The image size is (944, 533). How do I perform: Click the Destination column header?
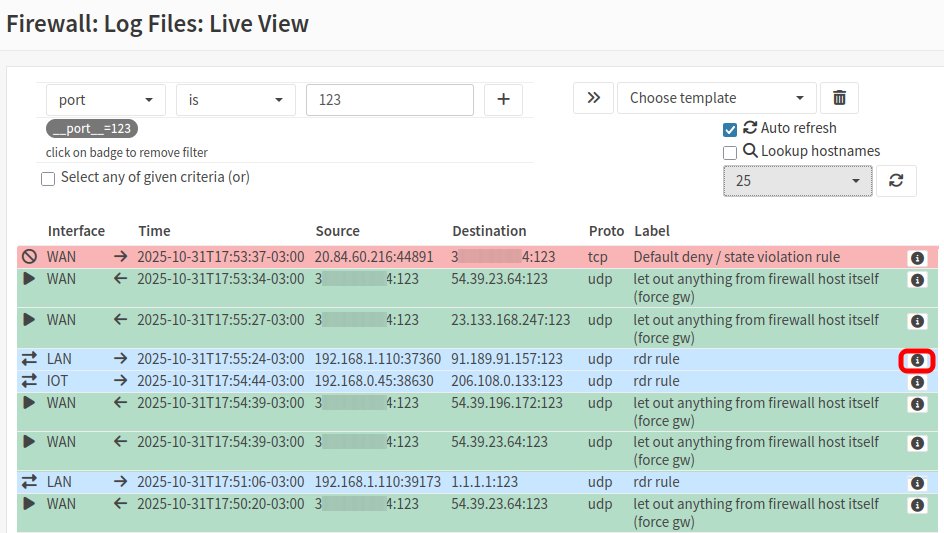(x=489, y=231)
